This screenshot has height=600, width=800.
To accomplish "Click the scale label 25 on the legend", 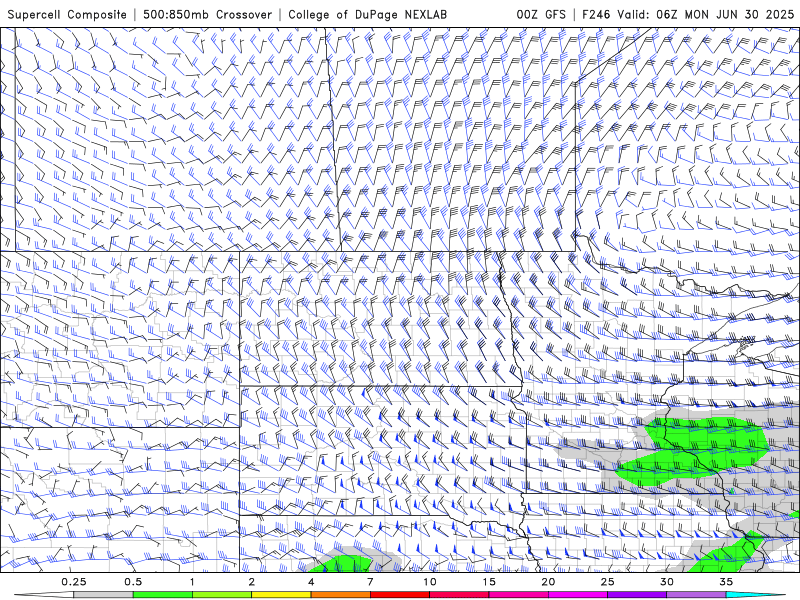I will (x=607, y=582).
